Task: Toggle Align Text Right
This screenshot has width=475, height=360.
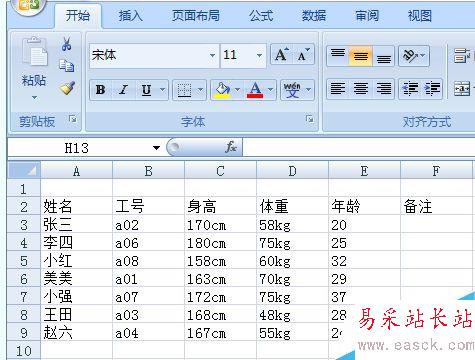Action: pos(384,89)
